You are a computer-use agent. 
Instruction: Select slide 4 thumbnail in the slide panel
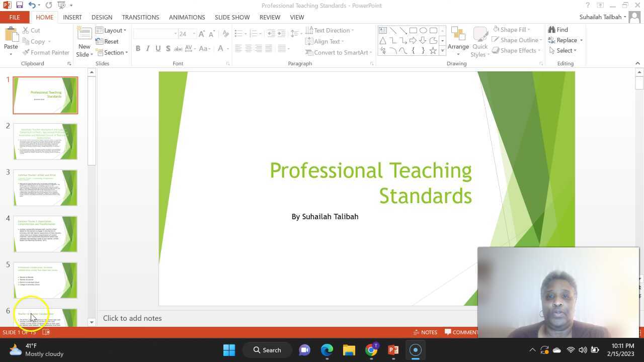click(45, 234)
